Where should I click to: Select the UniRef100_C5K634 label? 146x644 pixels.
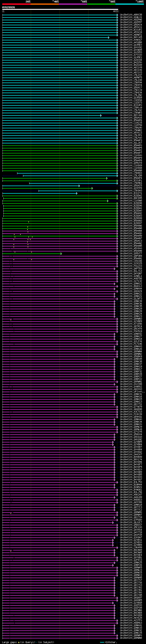(131, 93)
